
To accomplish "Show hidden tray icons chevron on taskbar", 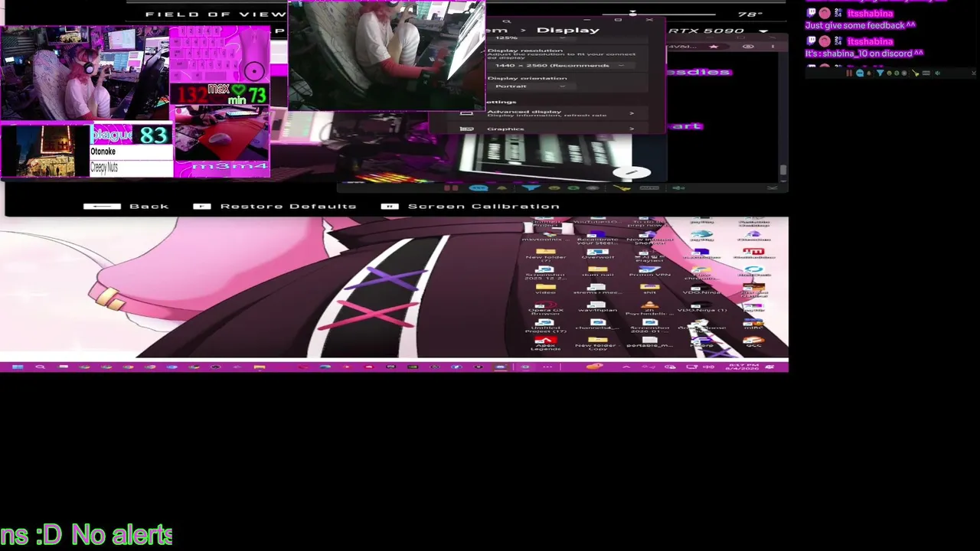I will point(626,367).
